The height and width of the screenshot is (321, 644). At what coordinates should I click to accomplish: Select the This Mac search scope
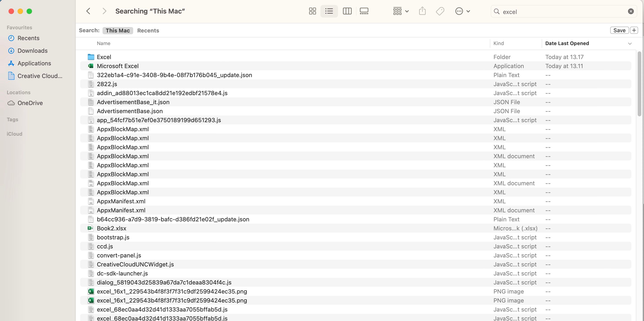tap(117, 30)
